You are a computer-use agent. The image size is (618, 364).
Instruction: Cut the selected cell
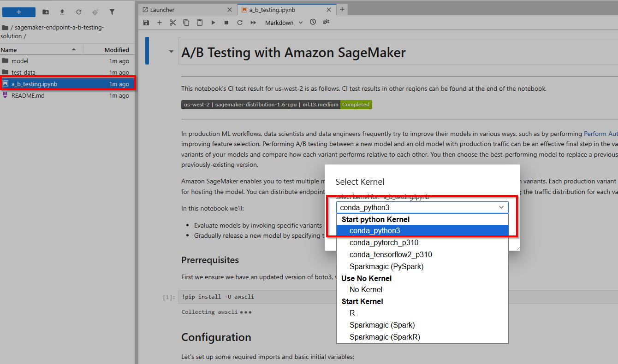pos(173,23)
